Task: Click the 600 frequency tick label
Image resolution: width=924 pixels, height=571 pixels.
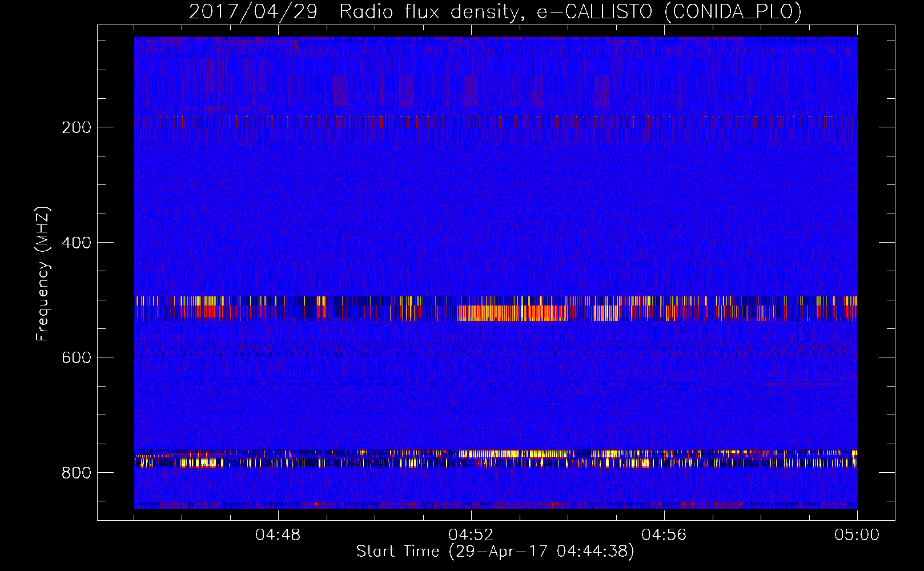Action: click(x=76, y=357)
